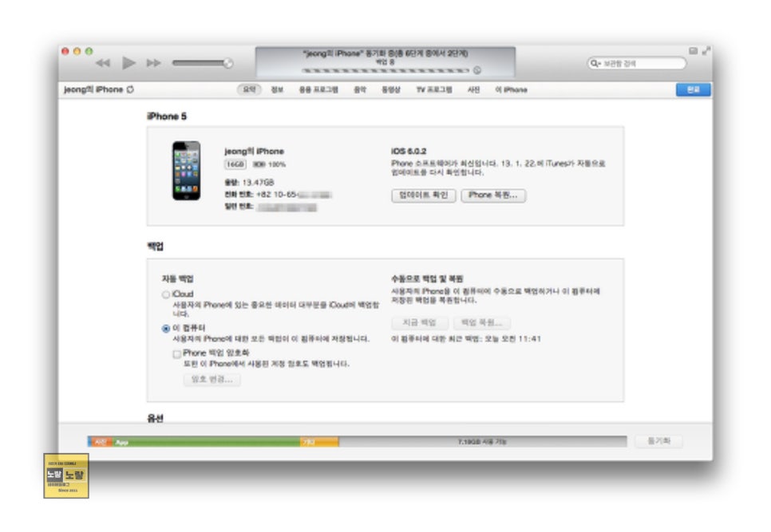Screen dimensions: 771x532
Task: Zoom iTunes with the green button
Action: 89,51
